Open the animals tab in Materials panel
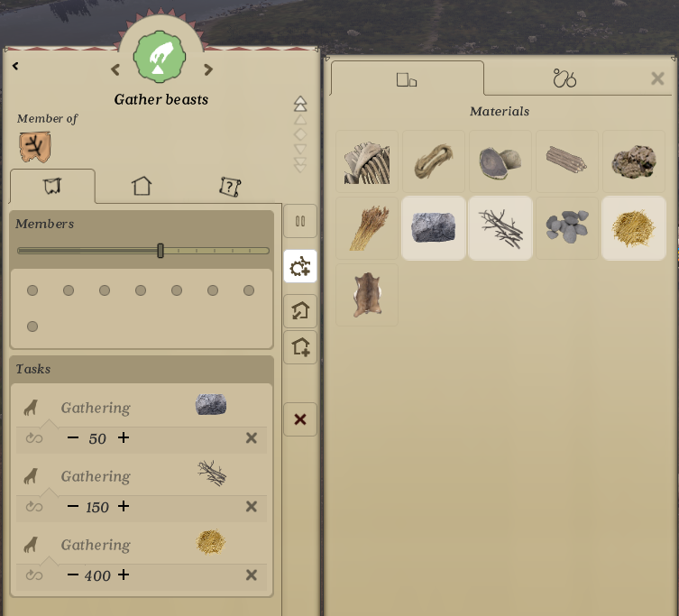Image resolution: width=679 pixels, height=616 pixels. (564, 78)
